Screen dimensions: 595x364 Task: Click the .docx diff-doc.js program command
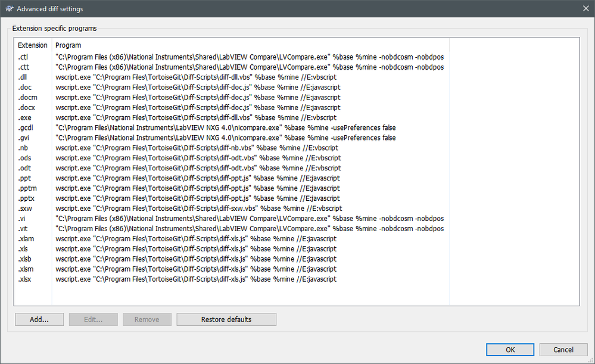[198, 107]
